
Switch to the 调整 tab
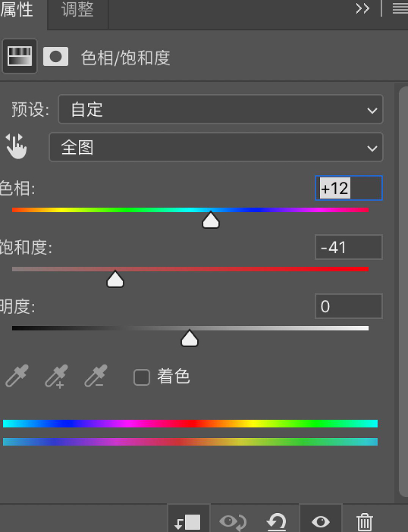click(77, 10)
